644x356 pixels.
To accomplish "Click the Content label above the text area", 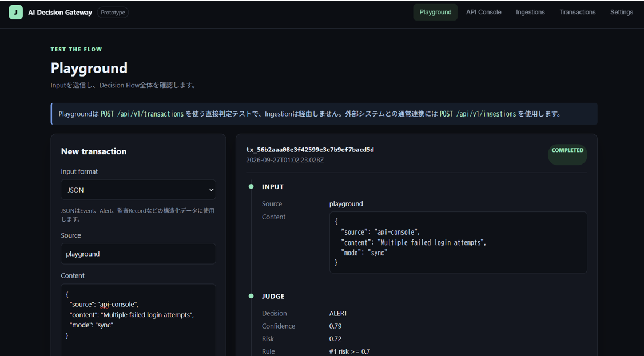I will [72, 275].
